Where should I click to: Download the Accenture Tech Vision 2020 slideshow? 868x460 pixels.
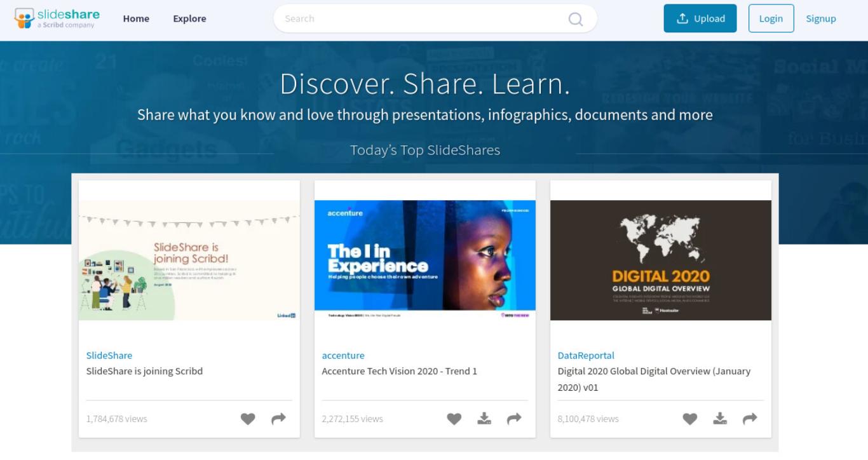(x=484, y=418)
